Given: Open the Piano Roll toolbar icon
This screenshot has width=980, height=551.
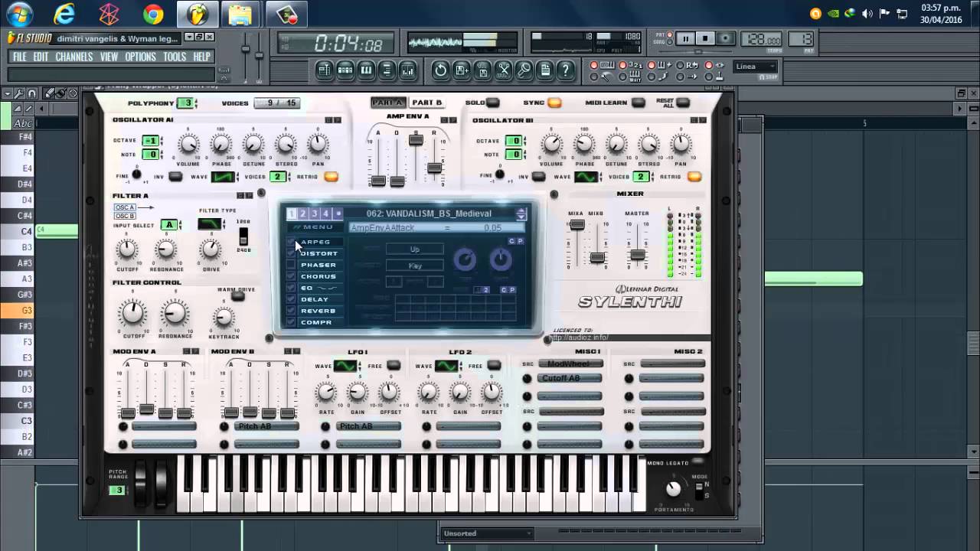Looking at the screenshot, I should (x=366, y=70).
